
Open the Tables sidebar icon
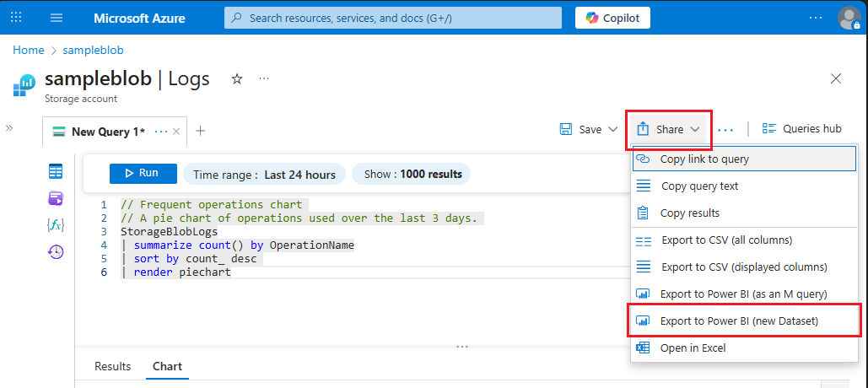[x=56, y=171]
